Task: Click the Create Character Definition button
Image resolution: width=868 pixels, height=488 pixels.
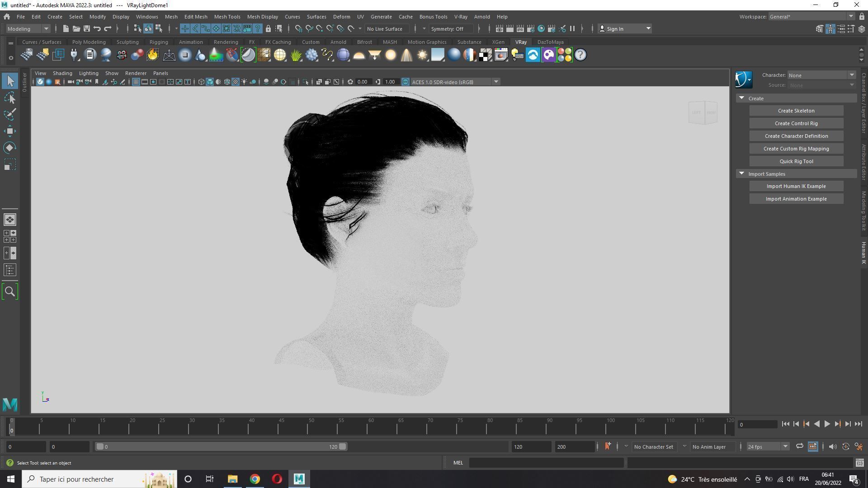Action: pyautogui.click(x=796, y=136)
